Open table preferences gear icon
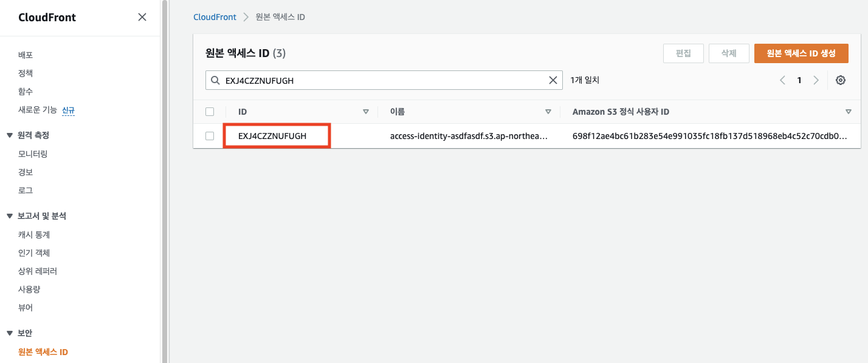This screenshot has width=868, height=363. 841,80
